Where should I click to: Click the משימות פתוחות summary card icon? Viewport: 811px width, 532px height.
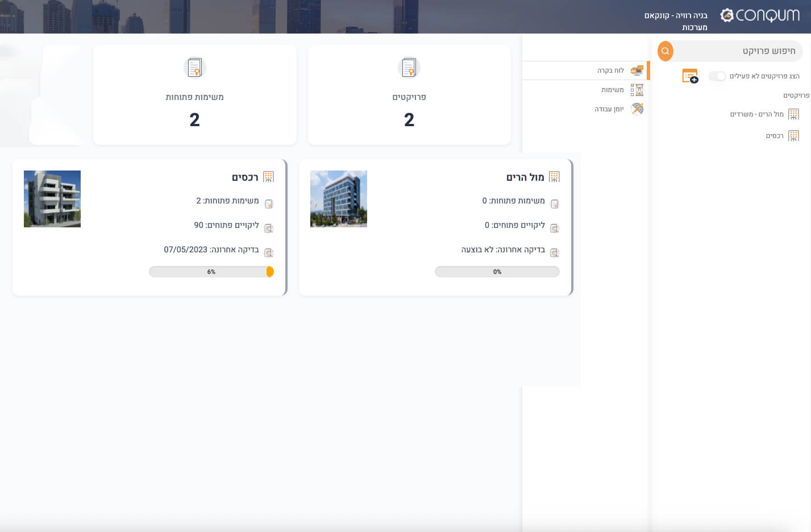click(x=194, y=68)
